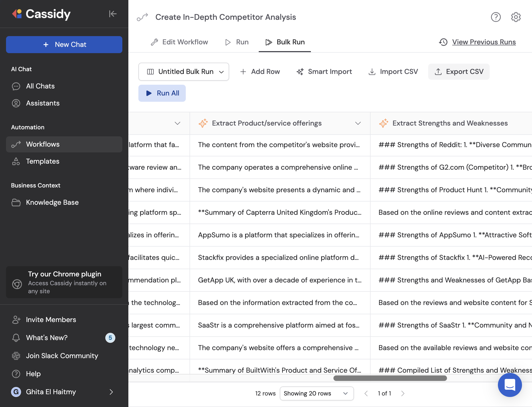Open Workflows in the sidebar
Viewport: 532px width, 407px height.
[x=64, y=144]
